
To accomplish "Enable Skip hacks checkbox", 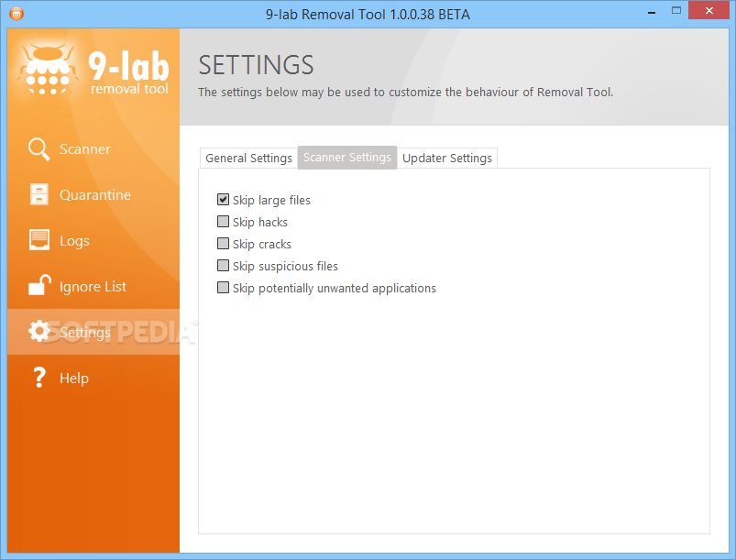I will coord(223,222).
